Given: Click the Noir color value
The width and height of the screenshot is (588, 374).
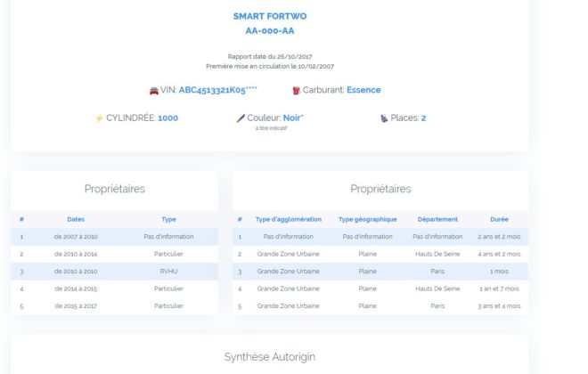Looking at the screenshot, I should (x=293, y=118).
